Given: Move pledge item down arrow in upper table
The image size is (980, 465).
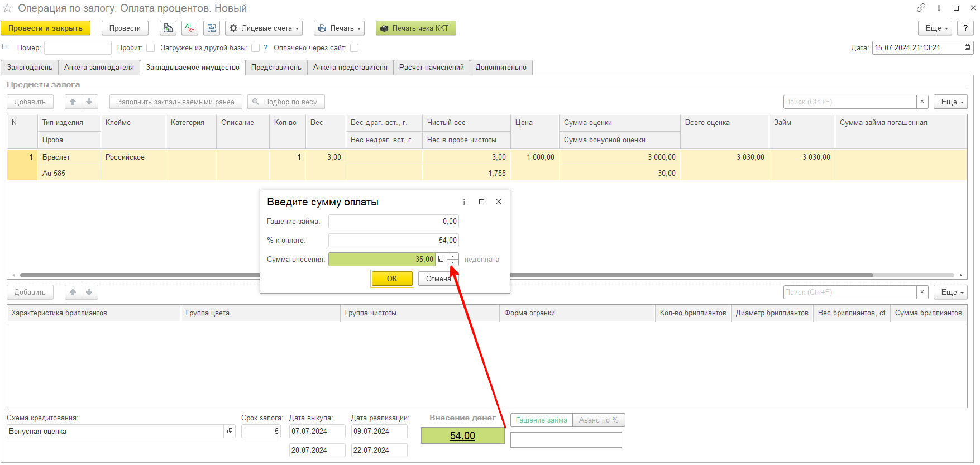Looking at the screenshot, I should coord(89,102).
